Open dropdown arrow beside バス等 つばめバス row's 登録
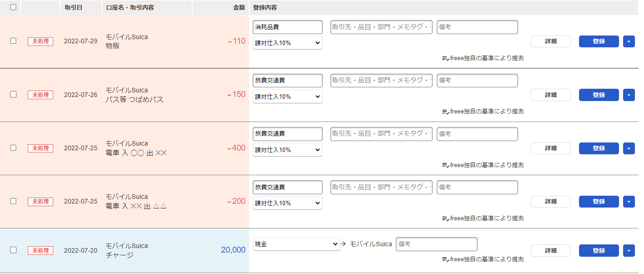The image size is (644, 274). pyautogui.click(x=629, y=95)
